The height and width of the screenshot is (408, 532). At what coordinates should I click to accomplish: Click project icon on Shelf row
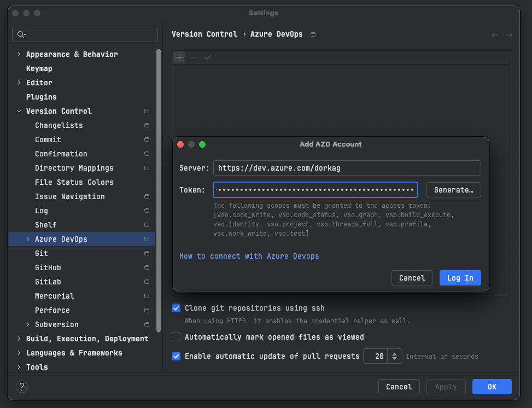tap(147, 225)
